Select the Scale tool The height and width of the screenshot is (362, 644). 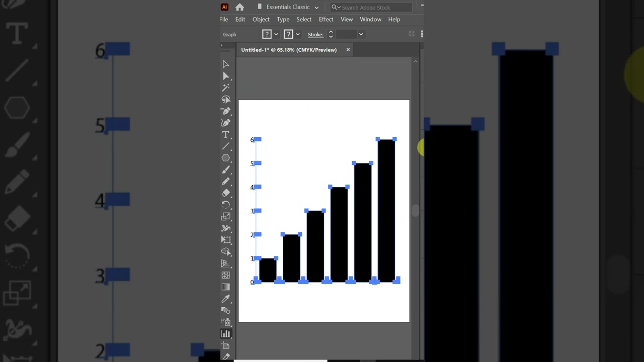click(x=226, y=217)
